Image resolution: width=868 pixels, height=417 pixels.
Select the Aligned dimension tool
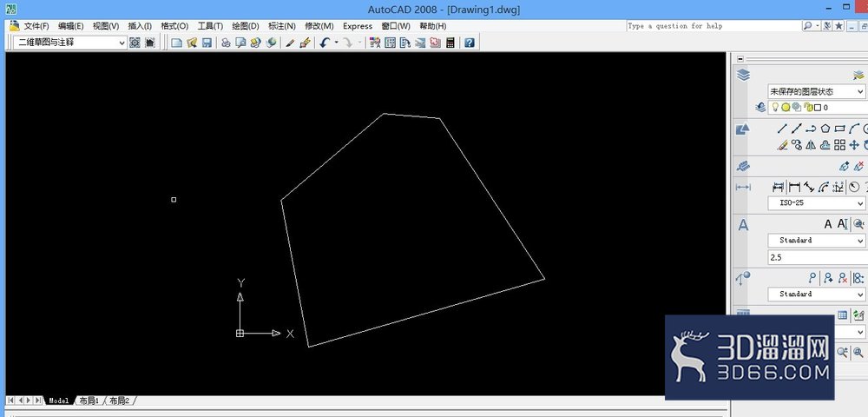coord(809,187)
